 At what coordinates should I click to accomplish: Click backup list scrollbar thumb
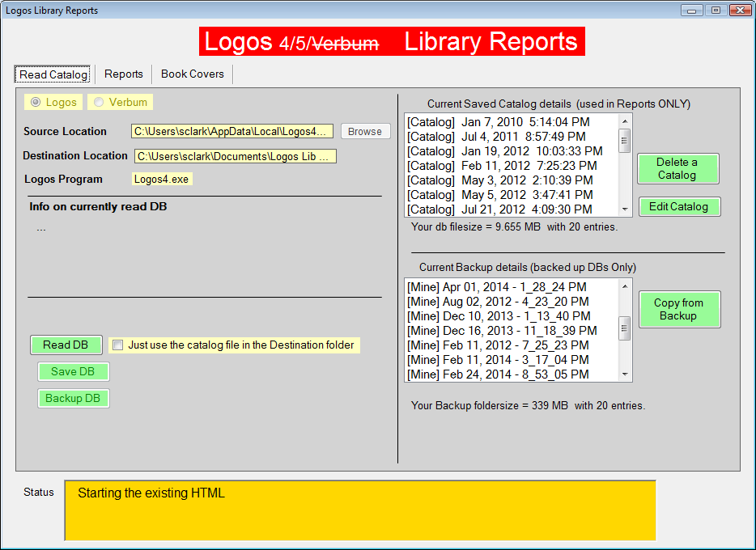(x=625, y=328)
